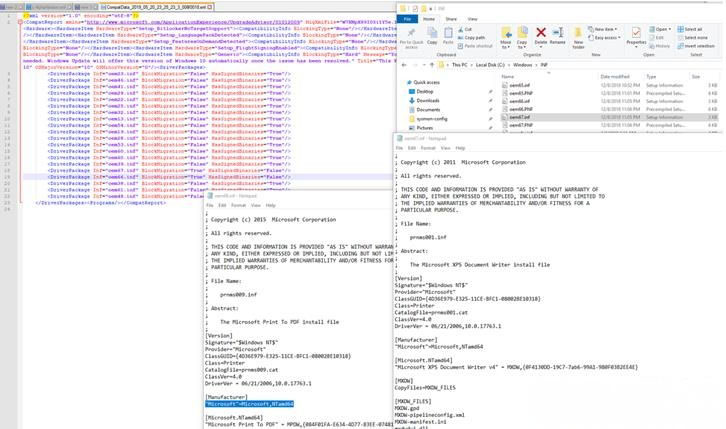This screenshot has height=429, width=726.
Task: Open View menu in the prnms001 Notepad window
Action: coord(445,148)
